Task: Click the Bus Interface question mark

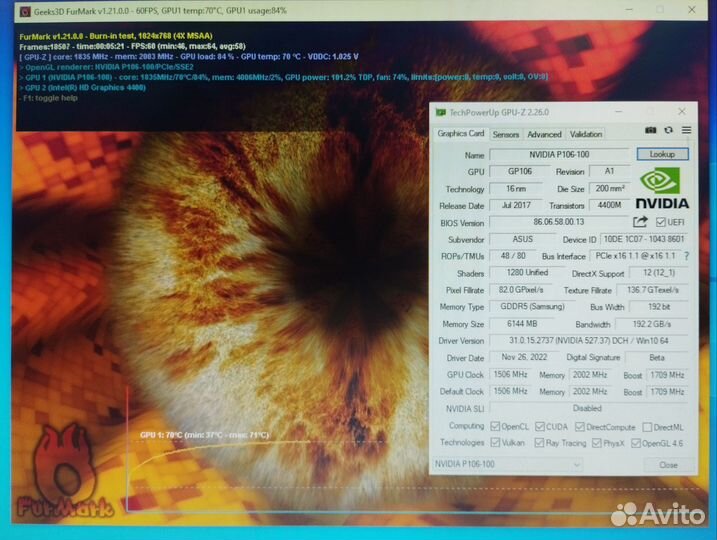Action: (686, 257)
